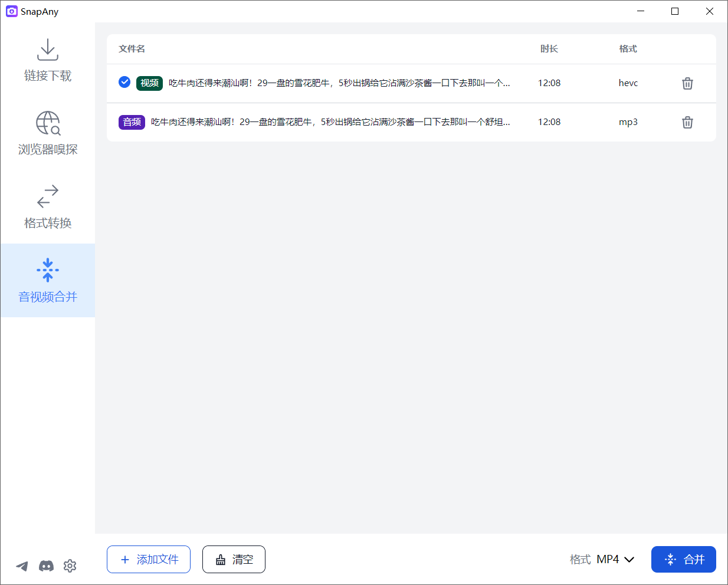
Task: Open the Telegram community link
Action: pos(22,566)
